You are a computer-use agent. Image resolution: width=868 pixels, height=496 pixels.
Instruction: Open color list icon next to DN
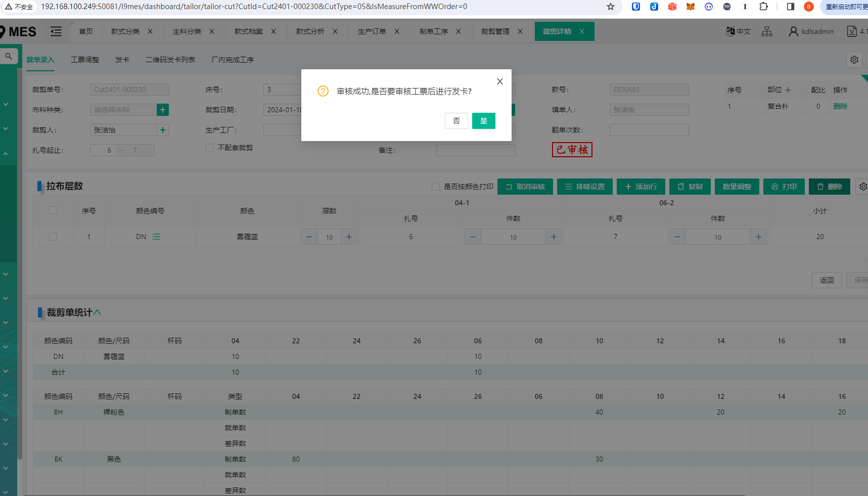pos(156,237)
